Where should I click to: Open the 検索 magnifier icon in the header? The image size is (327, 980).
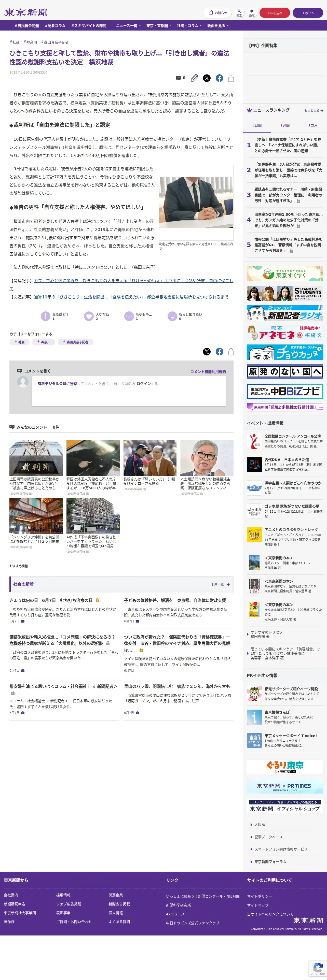(239, 12)
